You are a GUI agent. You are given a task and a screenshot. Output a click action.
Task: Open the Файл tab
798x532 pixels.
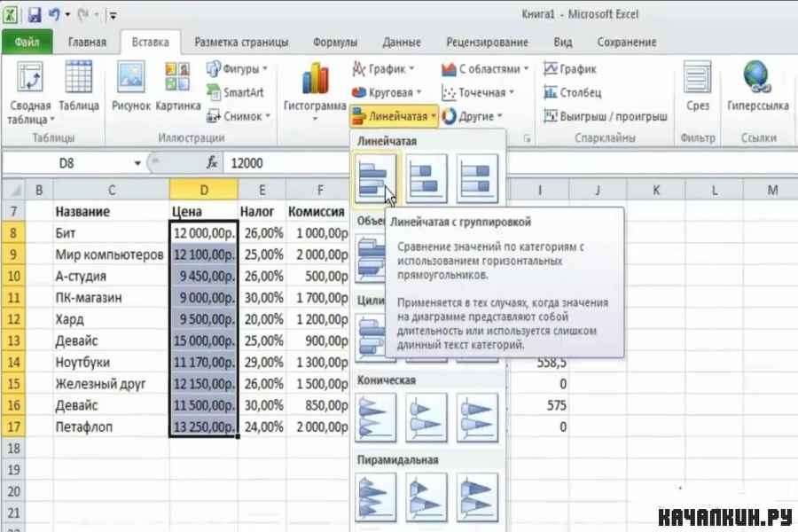pos(27,42)
